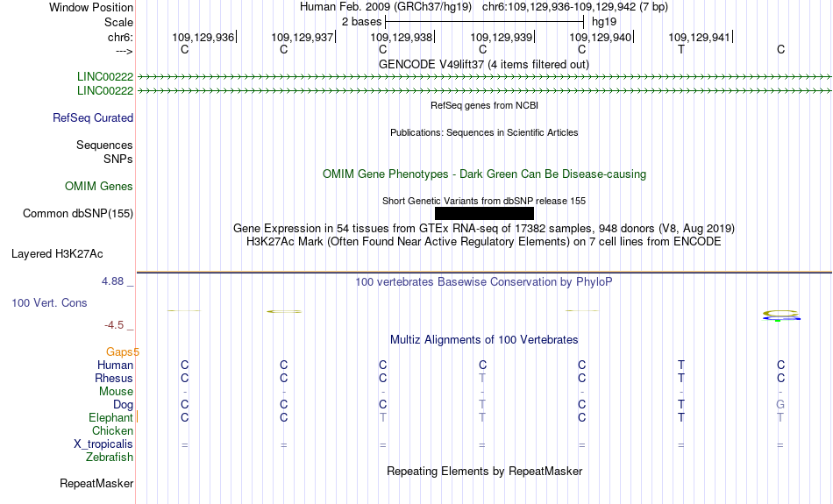Viewport: 833px width, 504px height.
Task: Click the Scale track label
Action: click(118, 22)
